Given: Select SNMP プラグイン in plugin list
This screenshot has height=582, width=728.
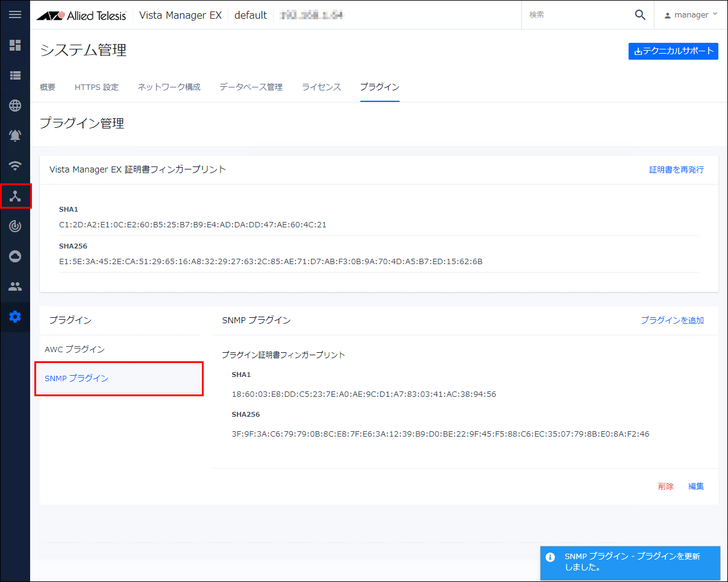Looking at the screenshot, I should coord(119,378).
